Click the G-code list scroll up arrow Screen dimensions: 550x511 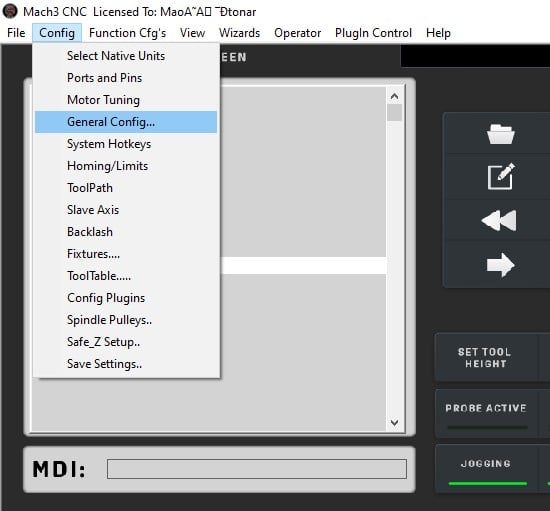(x=395, y=96)
